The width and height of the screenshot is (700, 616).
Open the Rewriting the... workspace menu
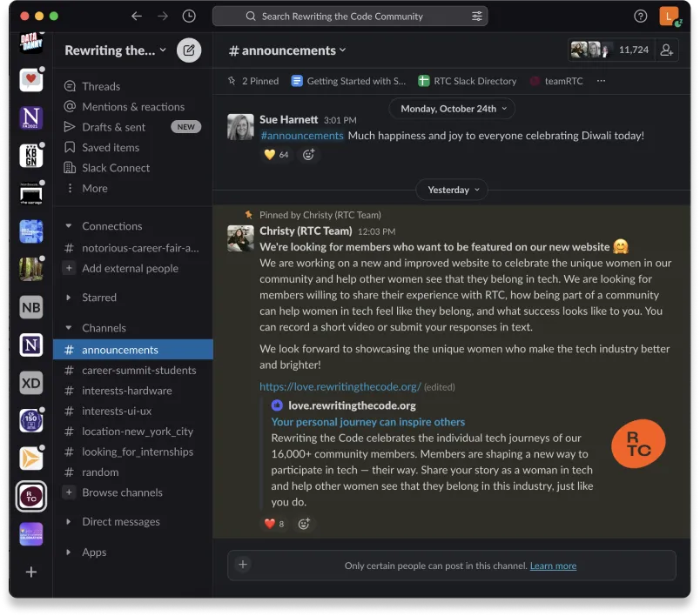115,50
